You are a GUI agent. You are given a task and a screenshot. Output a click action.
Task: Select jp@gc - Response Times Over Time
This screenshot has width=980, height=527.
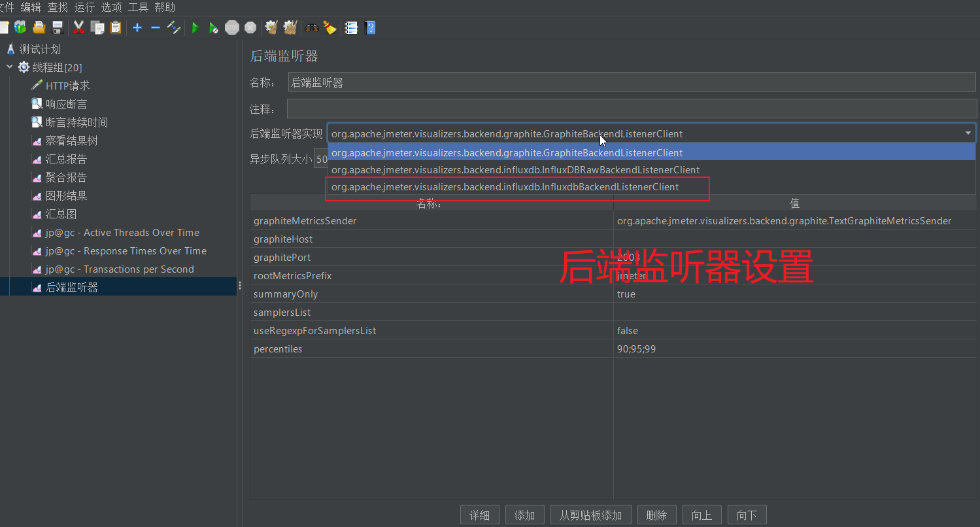point(126,250)
